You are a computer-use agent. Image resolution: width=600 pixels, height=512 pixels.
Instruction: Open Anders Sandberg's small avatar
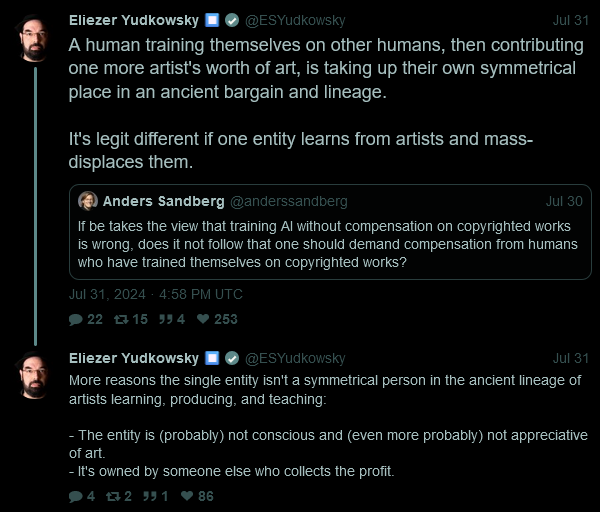click(x=88, y=201)
